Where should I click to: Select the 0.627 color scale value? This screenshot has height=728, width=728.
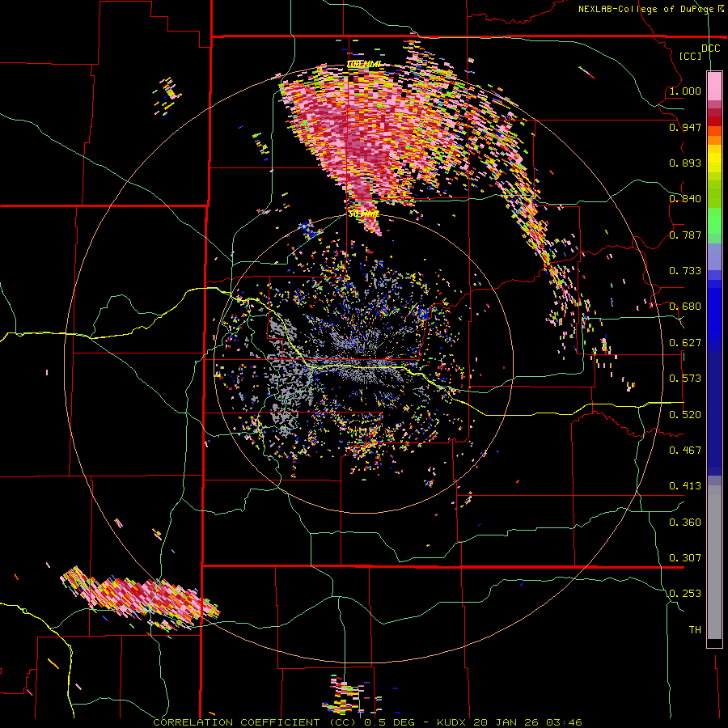(x=685, y=343)
